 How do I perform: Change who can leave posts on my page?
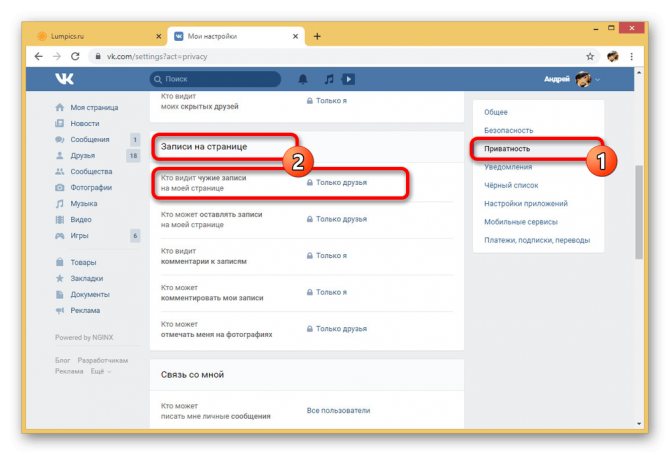(x=341, y=219)
